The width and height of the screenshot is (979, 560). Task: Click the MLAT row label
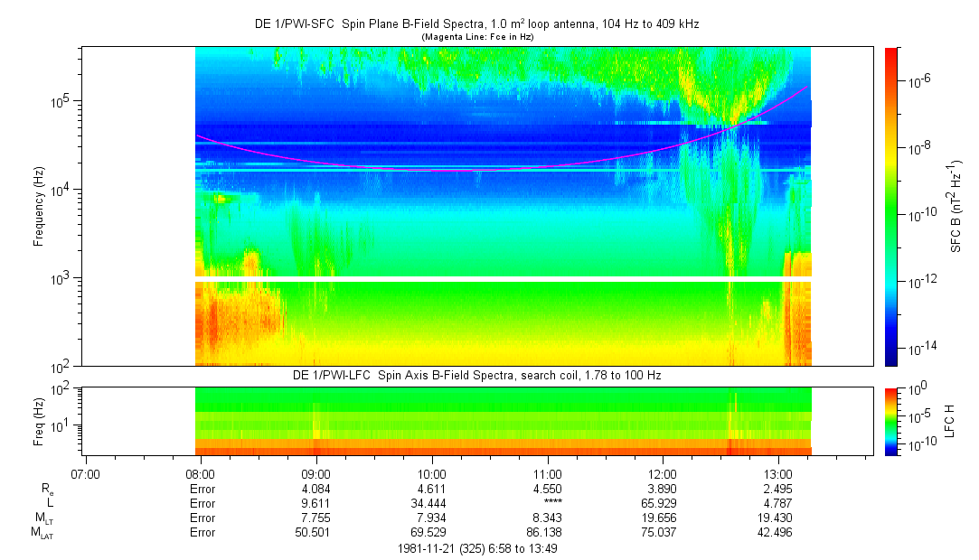point(43,533)
